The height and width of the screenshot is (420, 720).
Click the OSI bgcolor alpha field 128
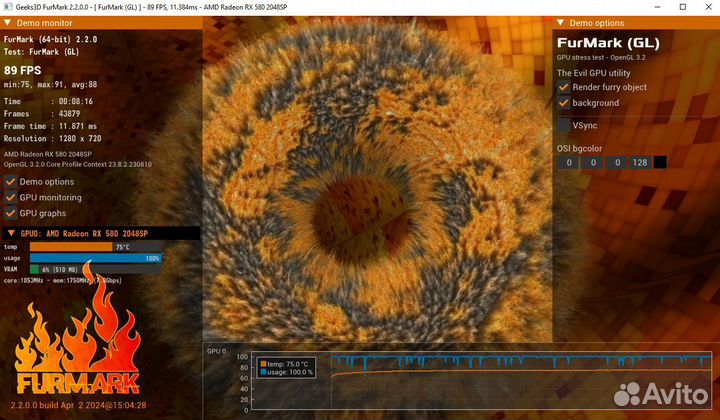640,162
